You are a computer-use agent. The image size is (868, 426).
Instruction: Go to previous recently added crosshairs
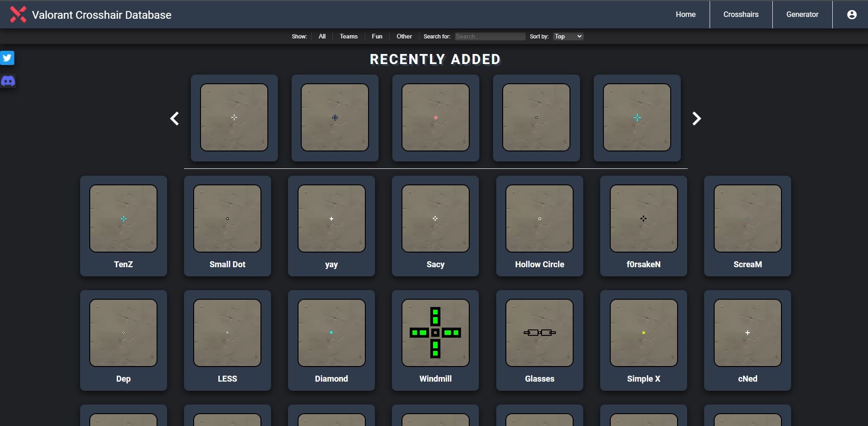click(x=174, y=119)
